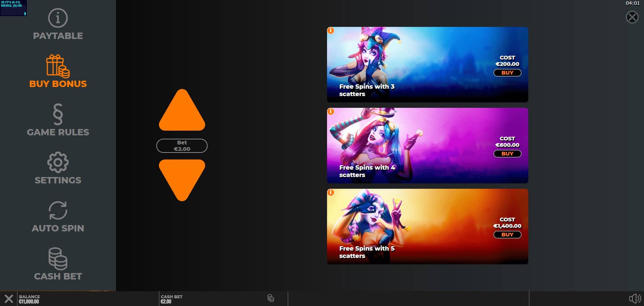Image resolution: width=644 pixels, height=306 pixels.
Task: Buy Free Spins with 3 scatters
Action: coord(507,73)
